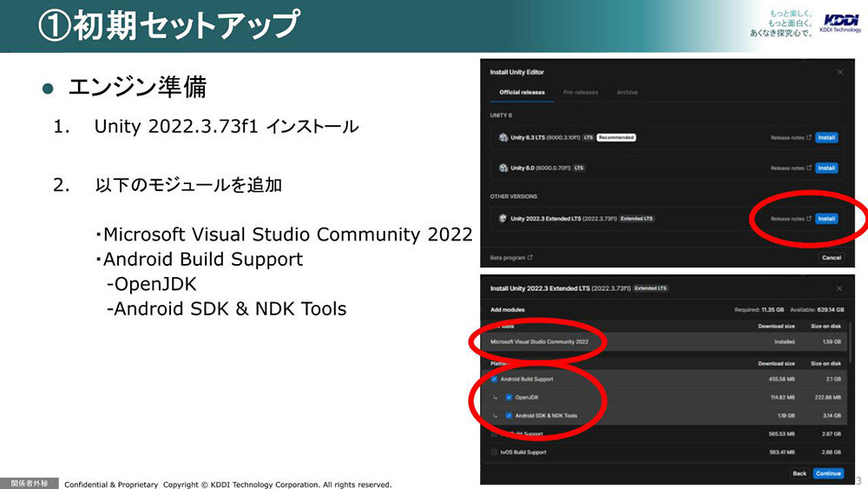
Task: Go Back from the Add modules dialog
Action: [799, 473]
